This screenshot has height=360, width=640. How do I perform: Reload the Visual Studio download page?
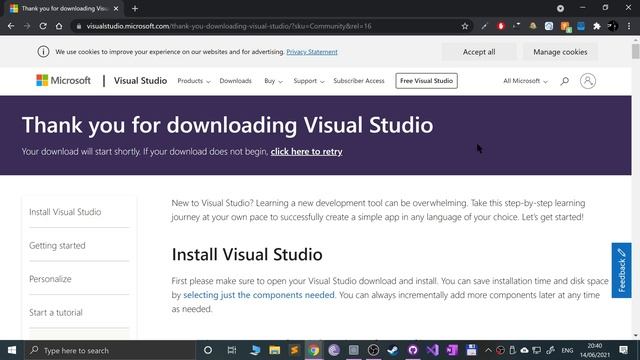(43, 26)
